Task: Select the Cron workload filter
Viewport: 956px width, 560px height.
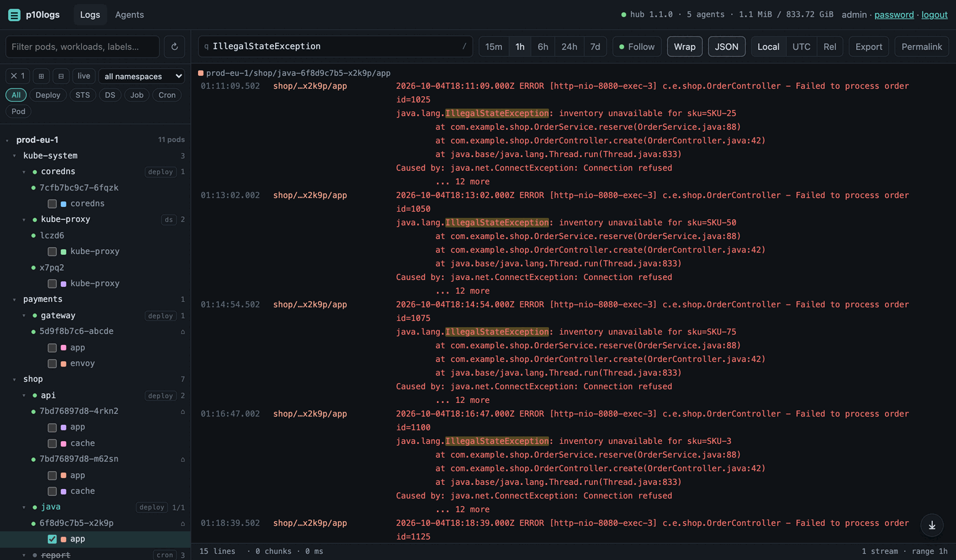Action: point(167,95)
